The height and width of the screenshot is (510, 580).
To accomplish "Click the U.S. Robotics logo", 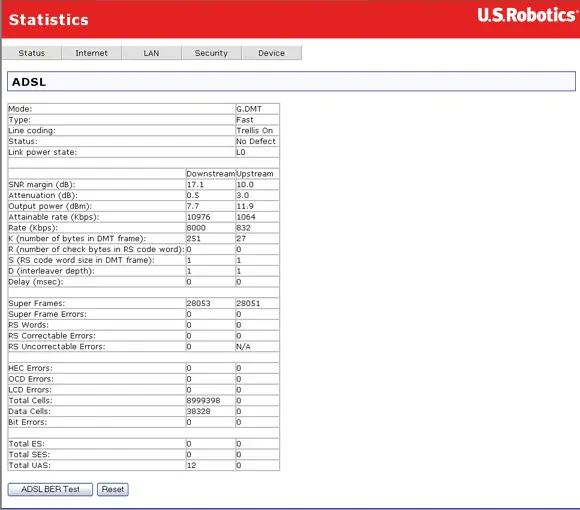I will [527, 16].
